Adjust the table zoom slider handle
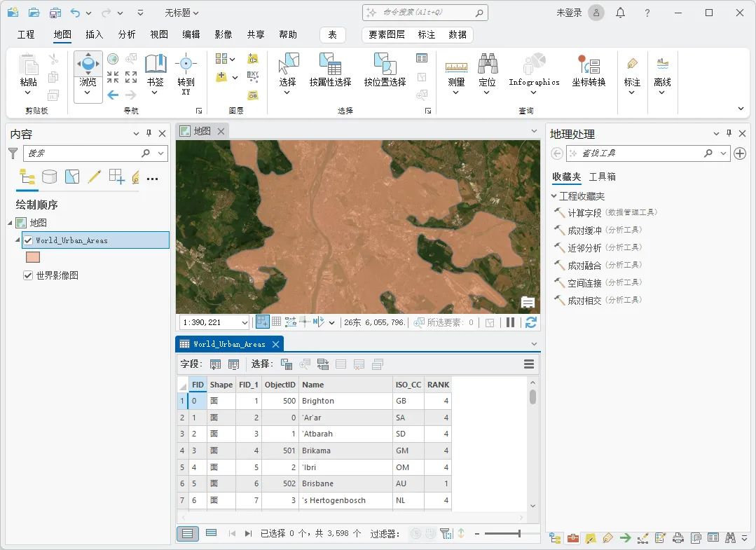This screenshot has width=756, height=550. (519, 533)
